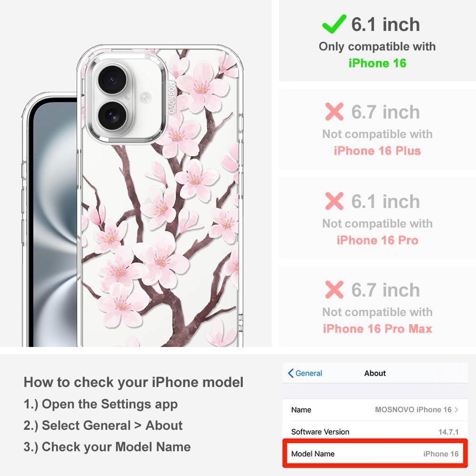Click the About title header

tap(375, 373)
